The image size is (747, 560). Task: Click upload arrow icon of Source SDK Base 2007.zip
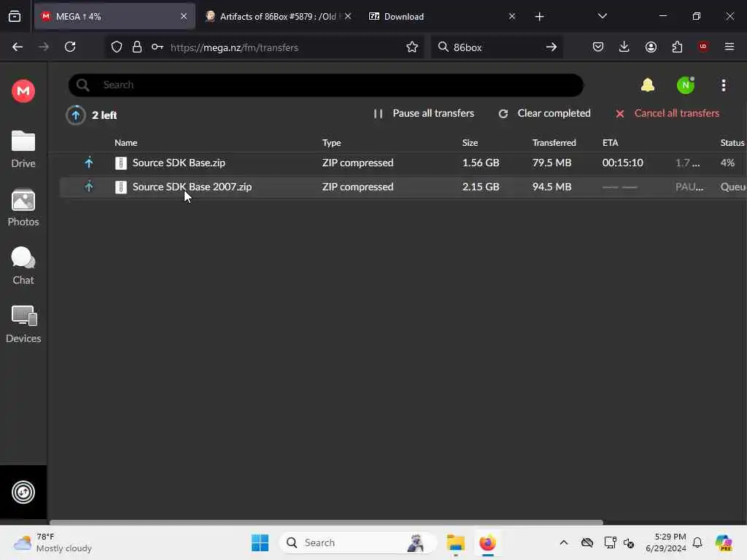[88, 186]
